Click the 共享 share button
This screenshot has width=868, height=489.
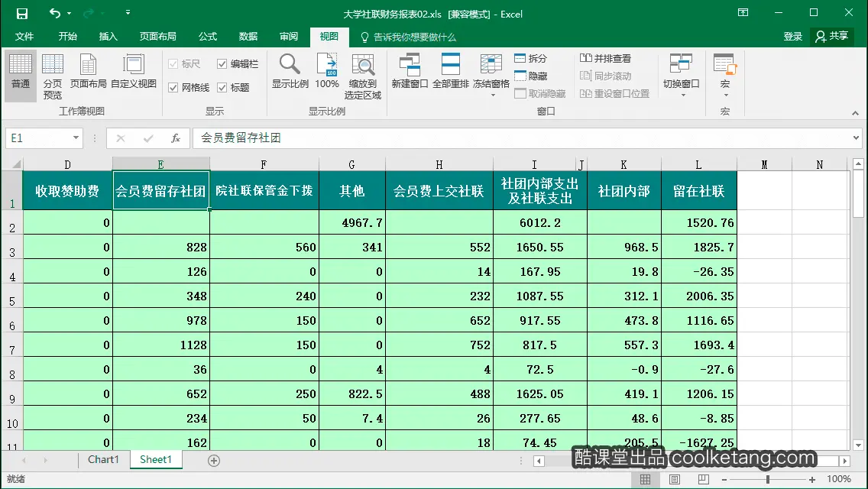pyautogui.click(x=831, y=37)
